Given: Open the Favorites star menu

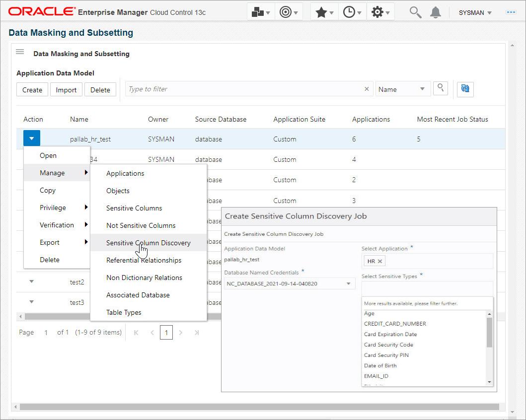Looking at the screenshot, I should tap(324, 12).
